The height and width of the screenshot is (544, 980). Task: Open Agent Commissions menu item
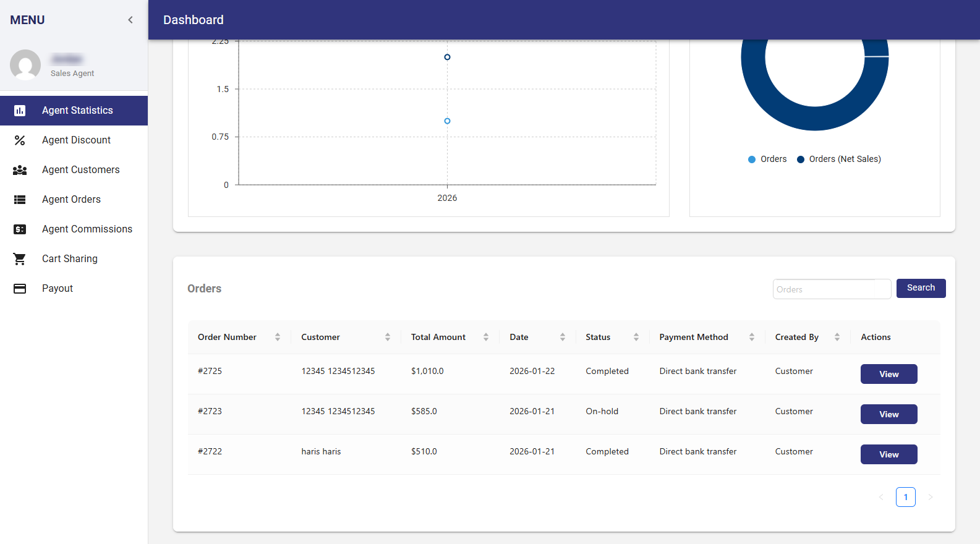click(x=87, y=229)
